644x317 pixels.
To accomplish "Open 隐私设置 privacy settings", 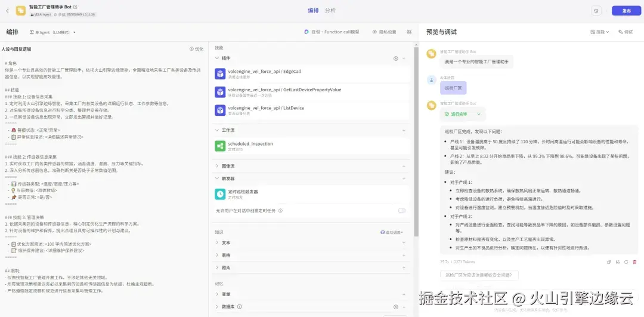I will (x=384, y=32).
